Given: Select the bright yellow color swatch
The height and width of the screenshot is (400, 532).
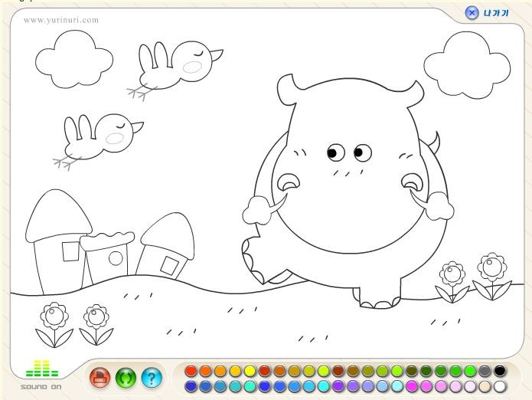Looking at the screenshot, I should (250, 371).
